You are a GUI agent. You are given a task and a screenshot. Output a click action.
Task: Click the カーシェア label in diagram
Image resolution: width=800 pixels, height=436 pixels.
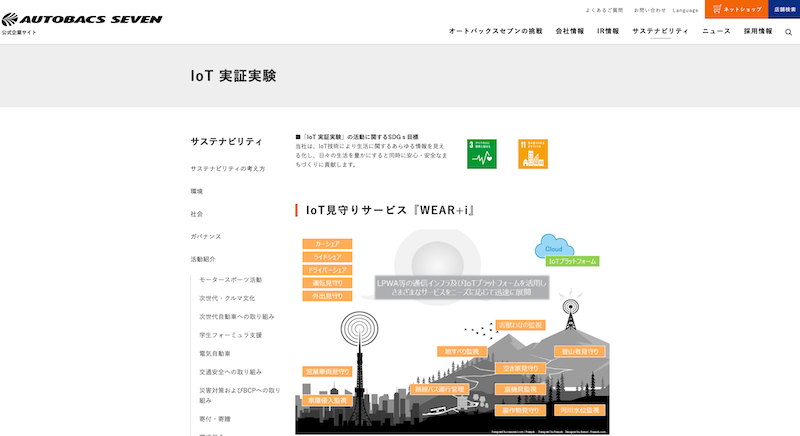click(327, 244)
